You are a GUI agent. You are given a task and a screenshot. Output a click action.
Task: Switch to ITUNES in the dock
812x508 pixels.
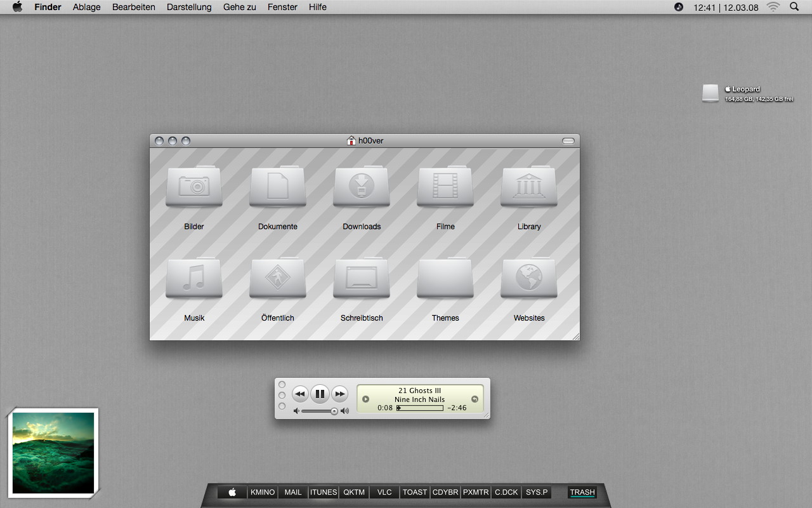(x=324, y=492)
